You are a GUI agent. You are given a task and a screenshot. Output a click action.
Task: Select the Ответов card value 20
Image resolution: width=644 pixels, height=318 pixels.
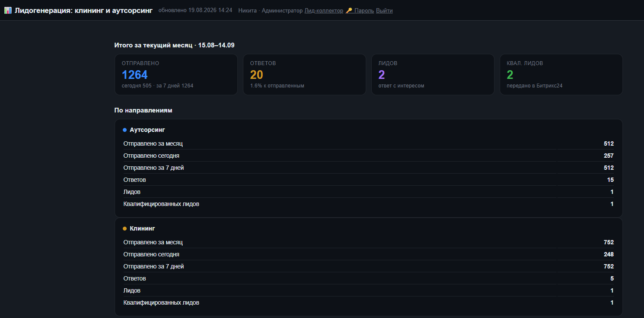[x=256, y=75]
